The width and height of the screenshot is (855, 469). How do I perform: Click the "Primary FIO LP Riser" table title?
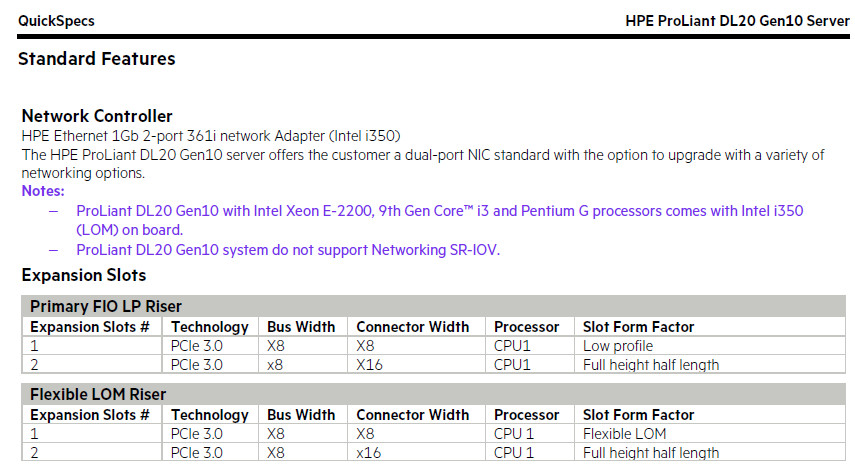click(106, 307)
